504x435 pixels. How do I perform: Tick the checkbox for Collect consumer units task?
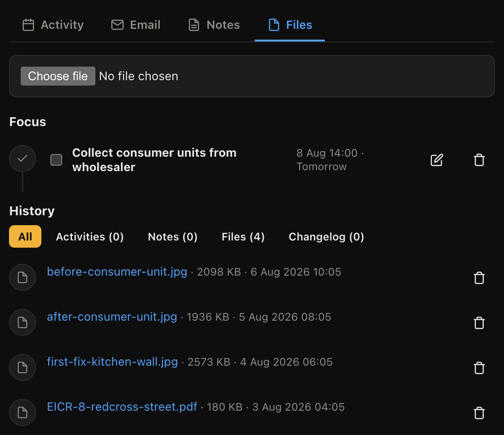[x=56, y=159]
